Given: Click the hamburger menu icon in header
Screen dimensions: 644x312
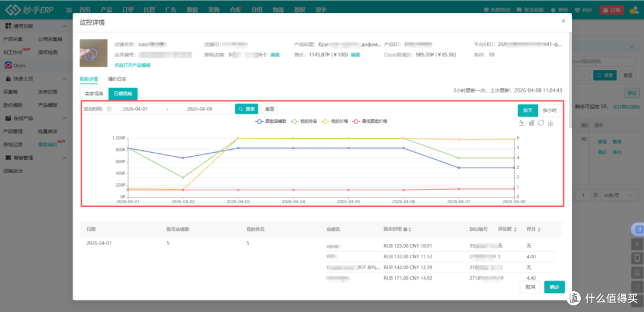Looking at the screenshot, I should [x=69, y=10].
